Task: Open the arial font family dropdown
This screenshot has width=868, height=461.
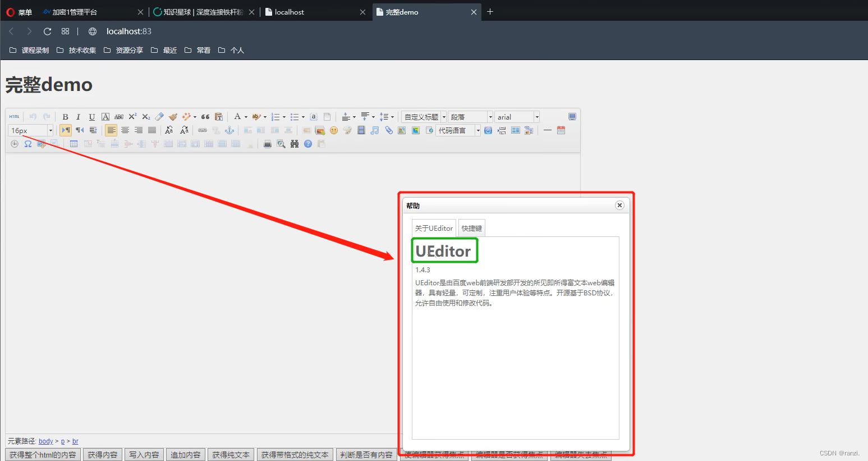Action: [516, 116]
